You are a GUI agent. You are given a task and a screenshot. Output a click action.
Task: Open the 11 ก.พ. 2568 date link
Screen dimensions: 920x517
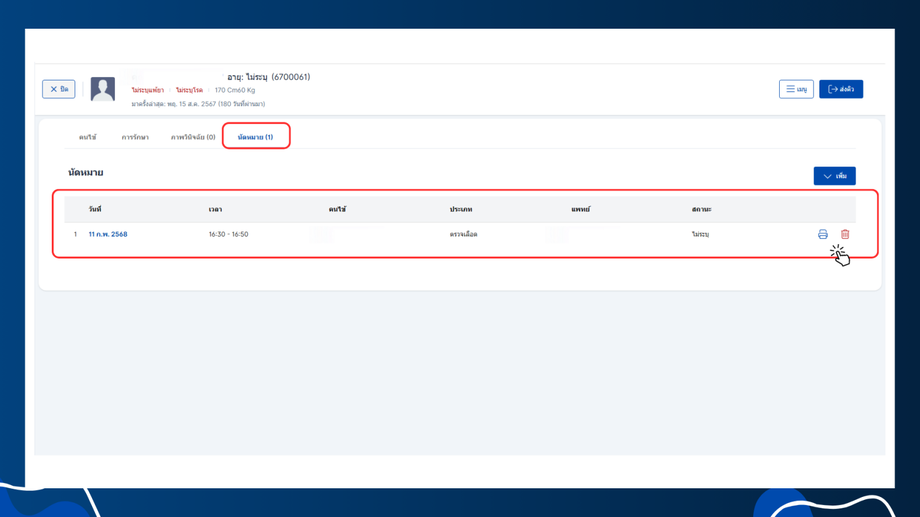(x=108, y=234)
